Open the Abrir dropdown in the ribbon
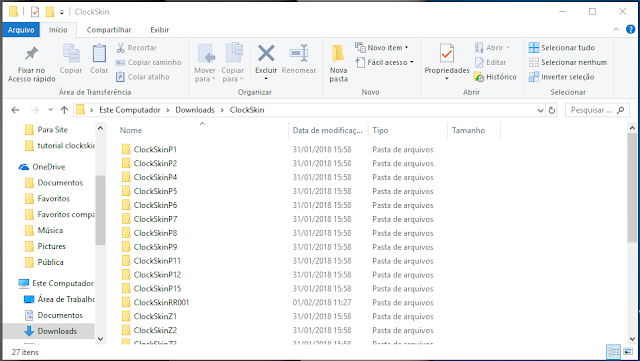 [492, 48]
